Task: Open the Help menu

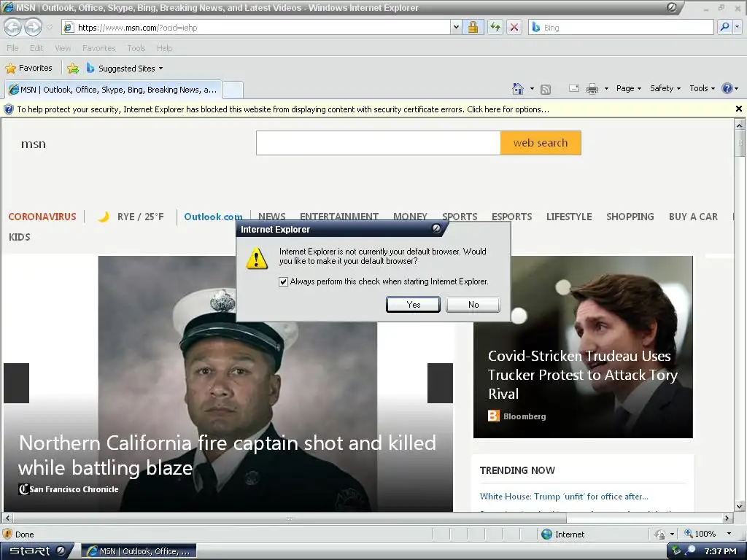Action: tap(164, 48)
